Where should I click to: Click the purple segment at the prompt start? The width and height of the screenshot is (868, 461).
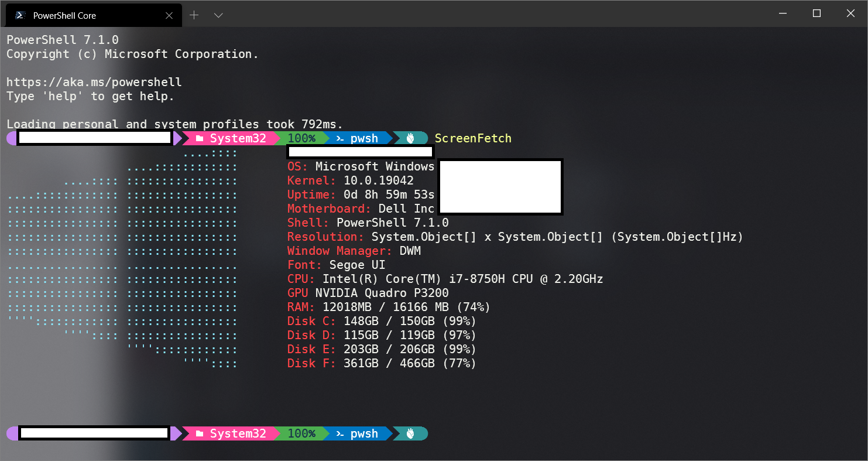(x=11, y=138)
